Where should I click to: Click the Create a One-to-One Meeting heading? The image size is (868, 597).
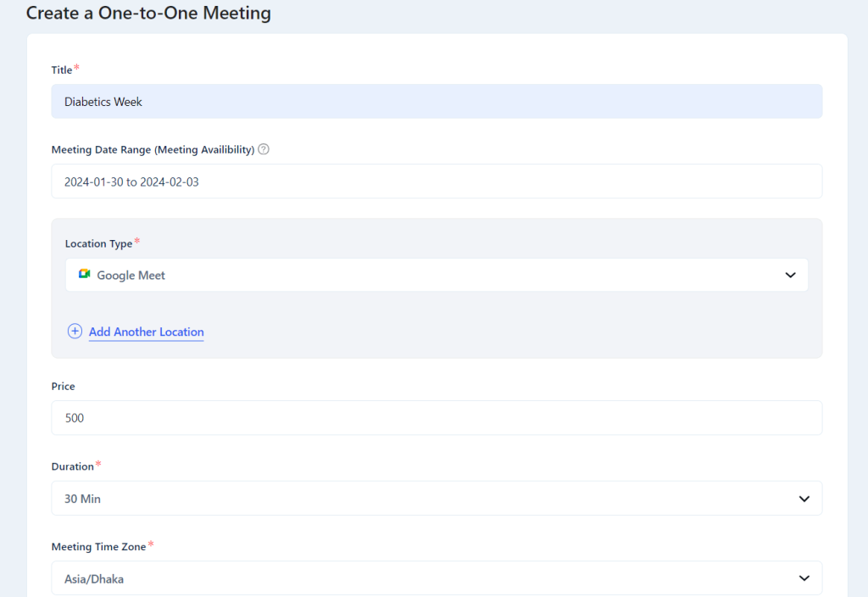click(148, 13)
